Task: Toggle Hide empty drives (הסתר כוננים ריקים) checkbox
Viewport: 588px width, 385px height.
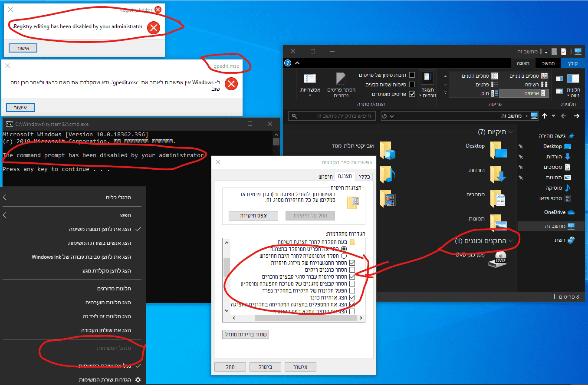Action: 352,270
